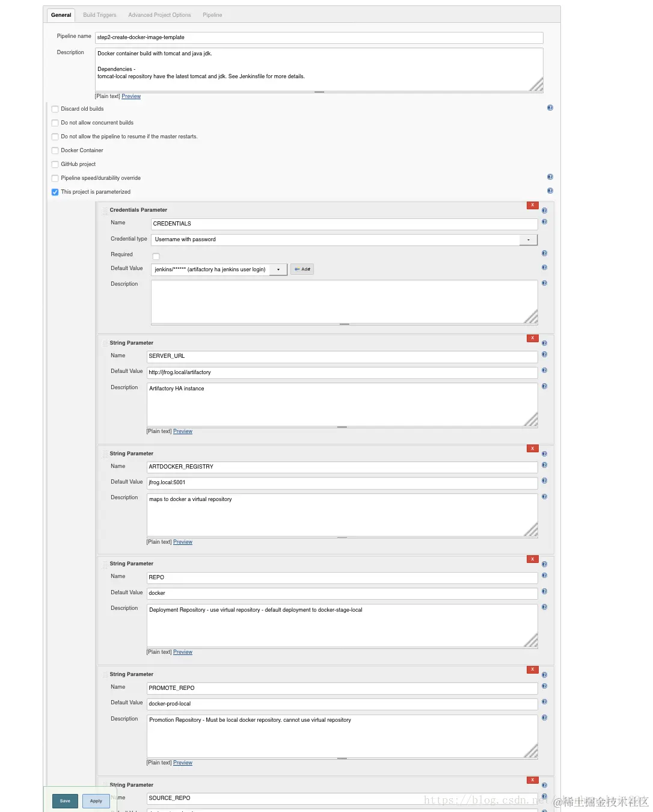Viewport: 653px width, 812px height.
Task: Preview the REPO description
Action: click(183, 652)
